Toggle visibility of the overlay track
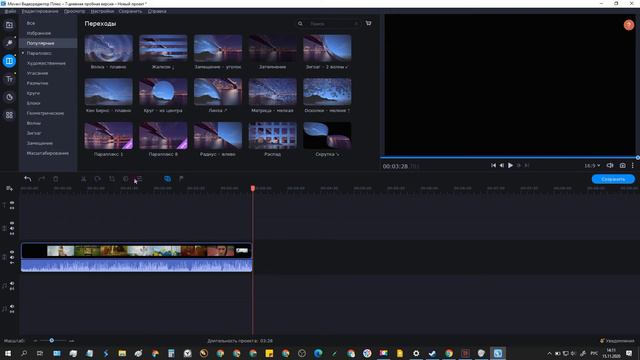This screenshot has width=640, height=360. 12,223
